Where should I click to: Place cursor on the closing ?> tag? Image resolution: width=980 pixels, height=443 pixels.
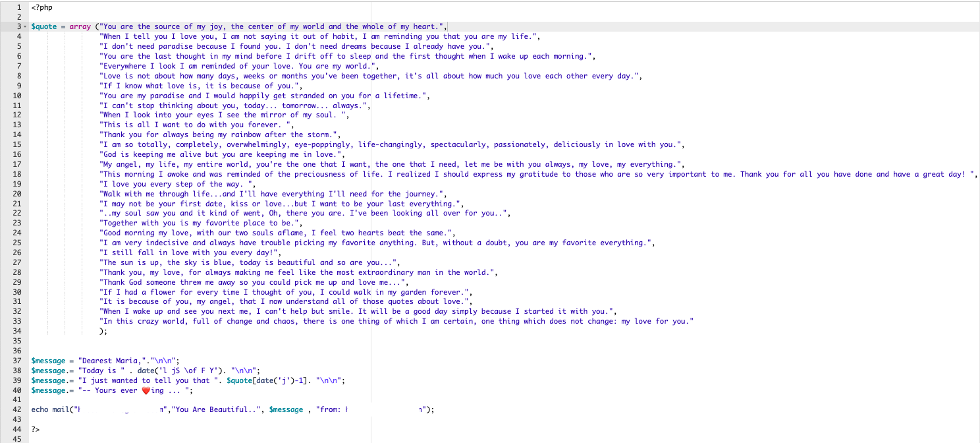pos(36,428)
